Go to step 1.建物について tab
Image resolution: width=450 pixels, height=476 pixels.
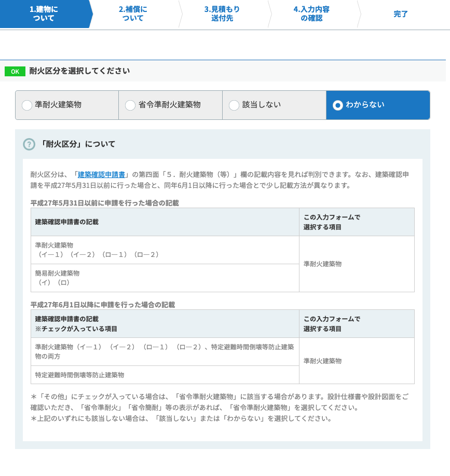coord(44,14)
